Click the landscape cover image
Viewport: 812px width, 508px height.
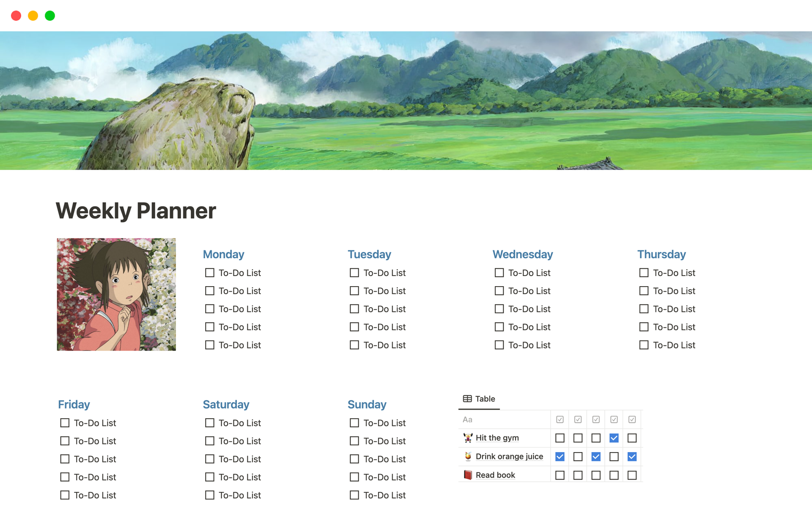coord(406,101)
